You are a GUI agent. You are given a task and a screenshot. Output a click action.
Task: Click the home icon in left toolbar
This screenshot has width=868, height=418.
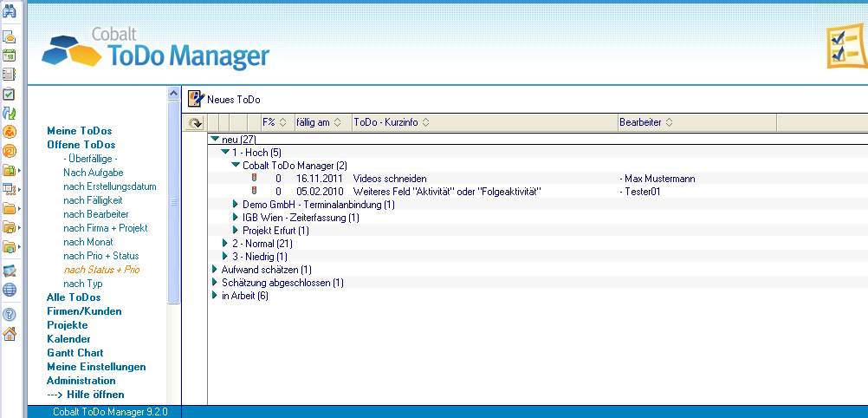[x=10, y=334]
